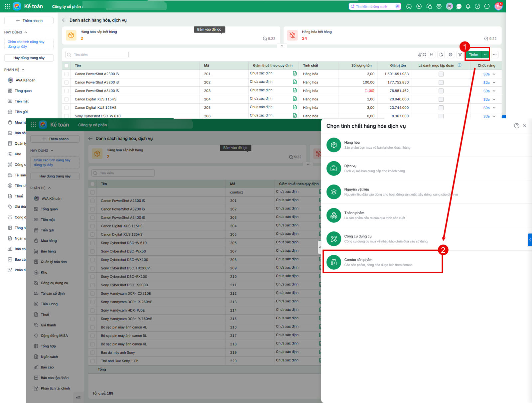Collapse the sidebar in the lower dimmed window
532x403 pixels.
click(x=78, y=398)
